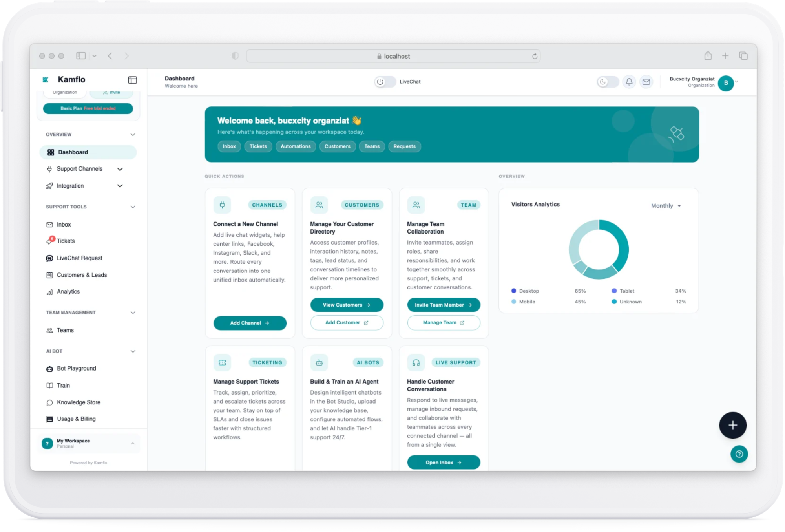Click Basic Plan free trial ended banner
This screenshot has height=532, width=785.
point(88,108)
